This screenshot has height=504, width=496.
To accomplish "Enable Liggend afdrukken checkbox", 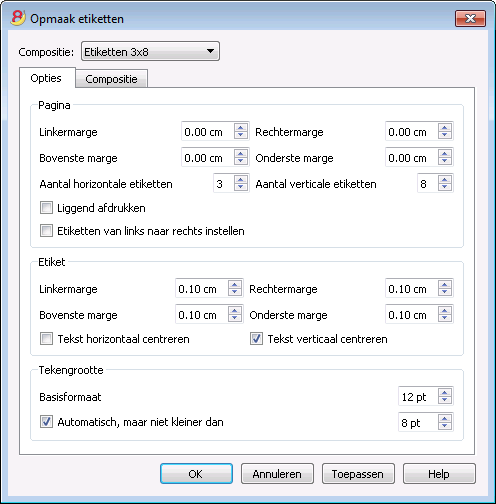I will [46, 208].
